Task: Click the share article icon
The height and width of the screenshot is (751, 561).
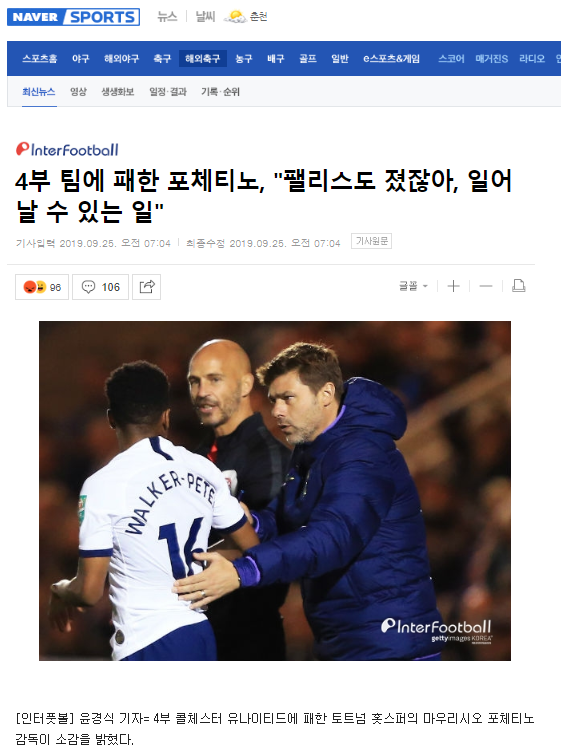Action: coord(147,287)
